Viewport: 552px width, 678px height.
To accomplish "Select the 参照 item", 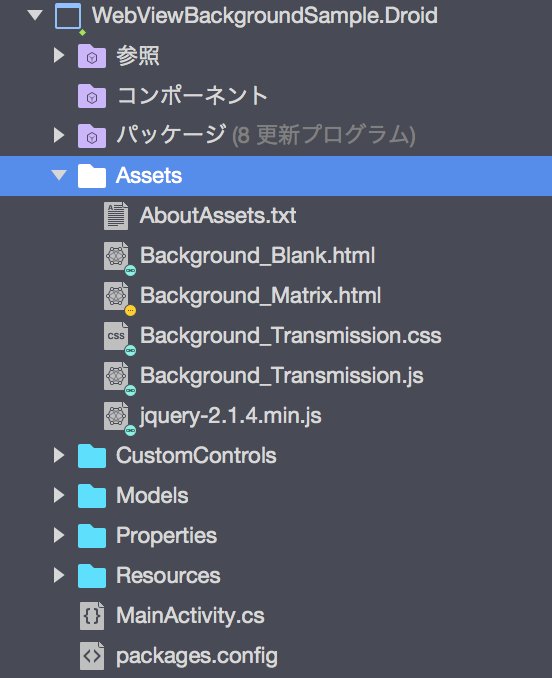I will coord(138,56).
